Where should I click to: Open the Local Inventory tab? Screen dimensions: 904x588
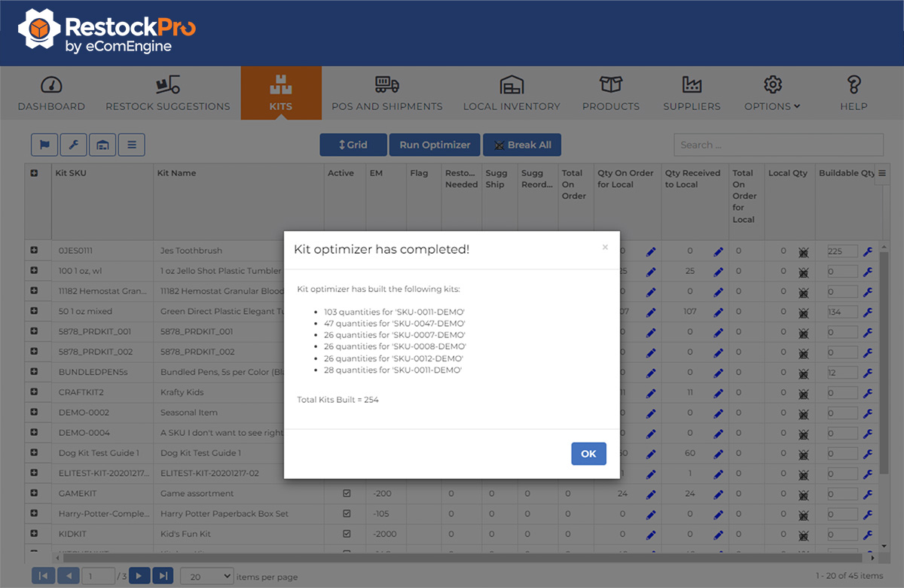point(512,93)
